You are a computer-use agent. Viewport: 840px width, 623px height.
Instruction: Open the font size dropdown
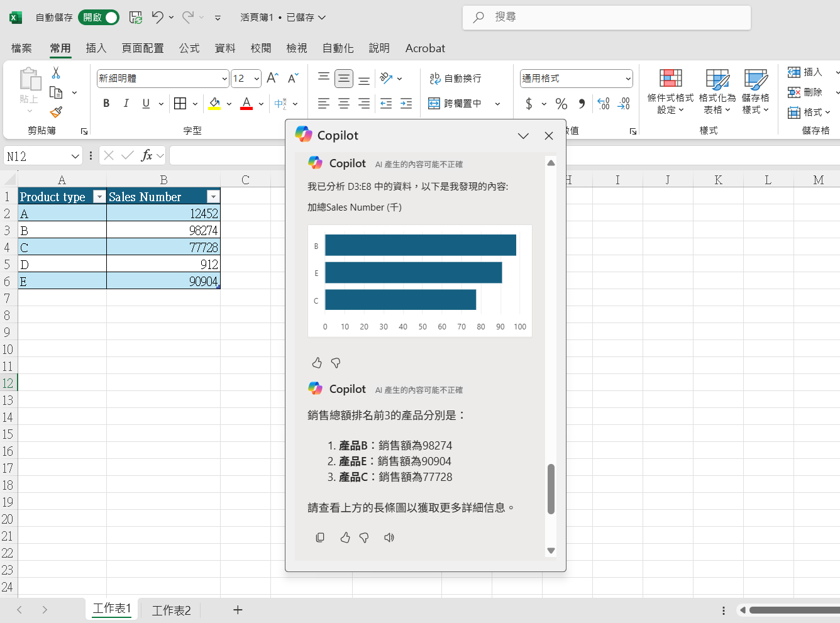click(257, 79)
